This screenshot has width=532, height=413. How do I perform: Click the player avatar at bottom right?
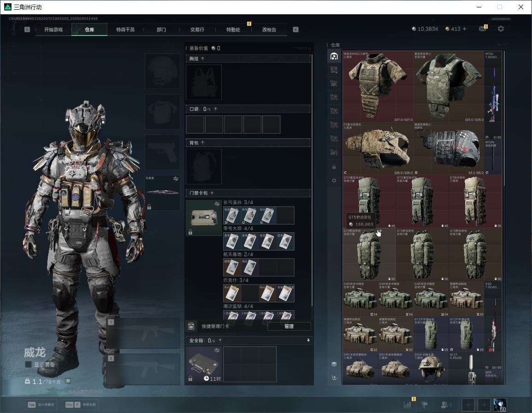[x=500, y=405]
